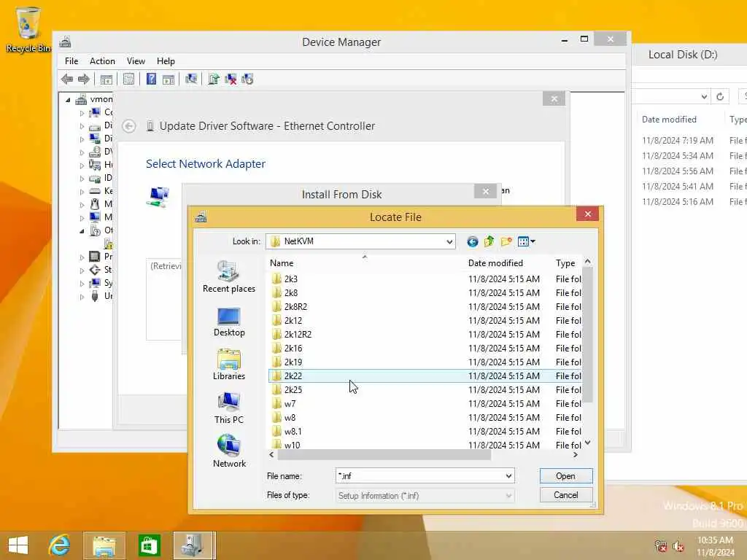Screen dimensions: 747x560
Task: Click the Show/Hide Action Pane toolbar icon
Action: [x=169, y=79]
